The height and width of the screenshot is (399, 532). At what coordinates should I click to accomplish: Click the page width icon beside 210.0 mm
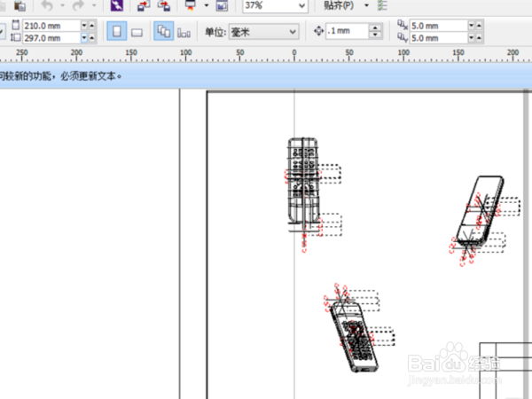click(x=16, y=25)
